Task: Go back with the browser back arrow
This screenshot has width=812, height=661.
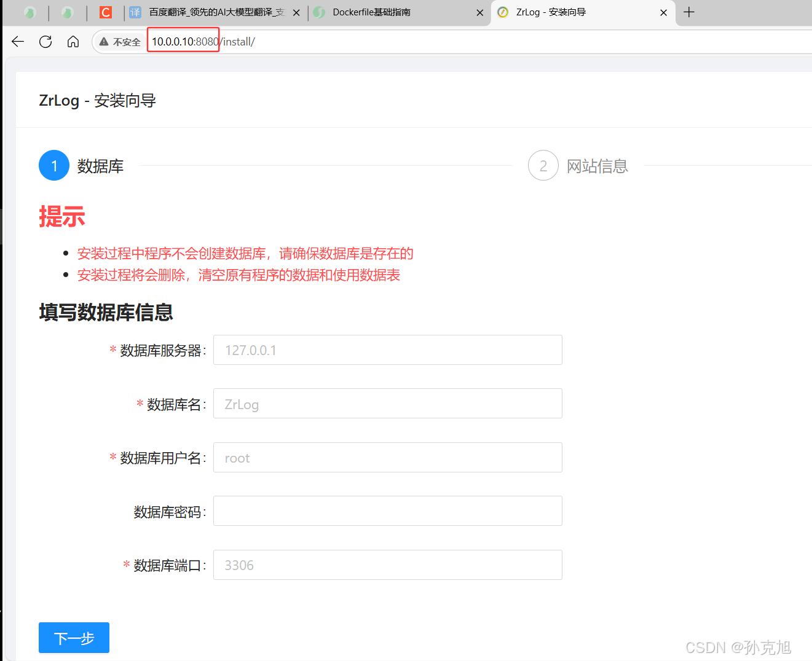Action: click(x=18, y=42)
